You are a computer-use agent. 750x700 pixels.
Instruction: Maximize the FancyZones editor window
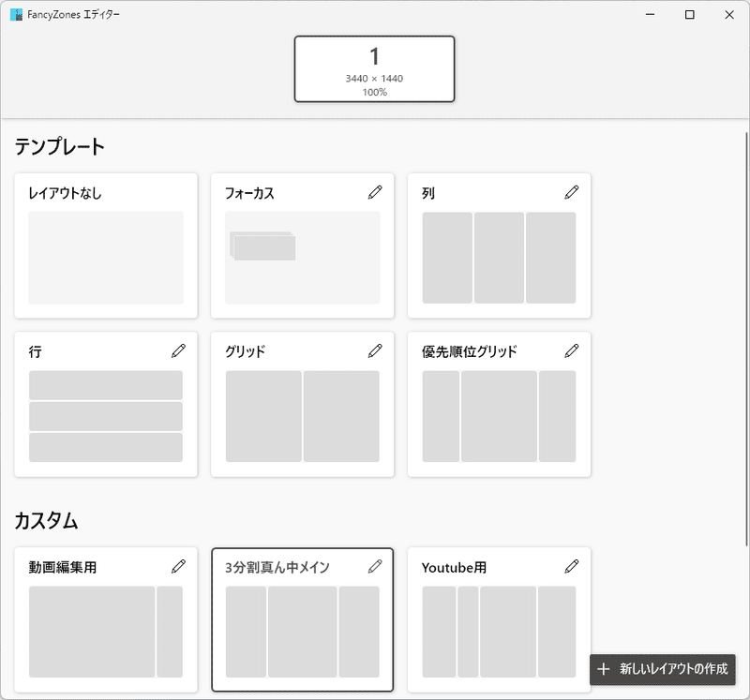pyautogui.click(x=690, y=15)
